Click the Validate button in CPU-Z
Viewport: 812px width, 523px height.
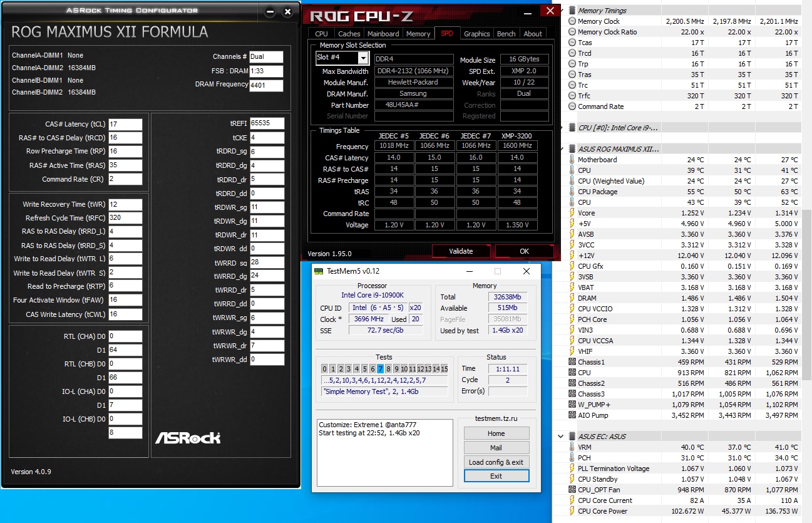tap(461, 251)
